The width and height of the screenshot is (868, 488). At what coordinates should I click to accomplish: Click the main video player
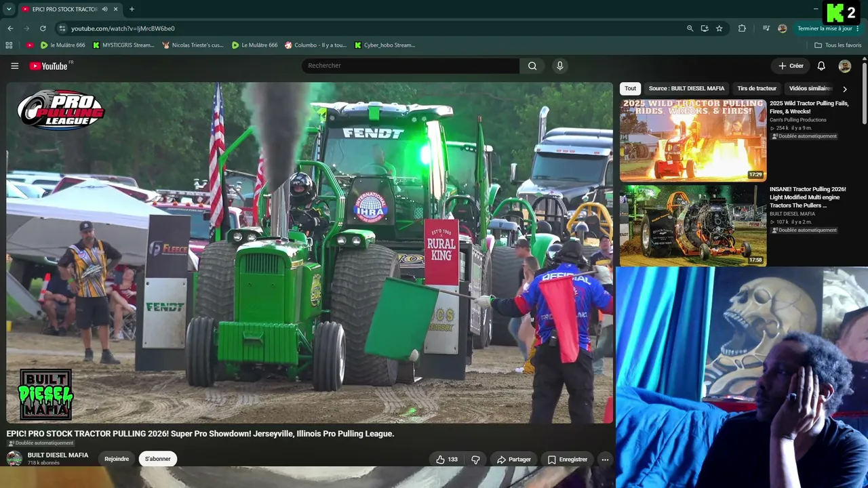310,253
